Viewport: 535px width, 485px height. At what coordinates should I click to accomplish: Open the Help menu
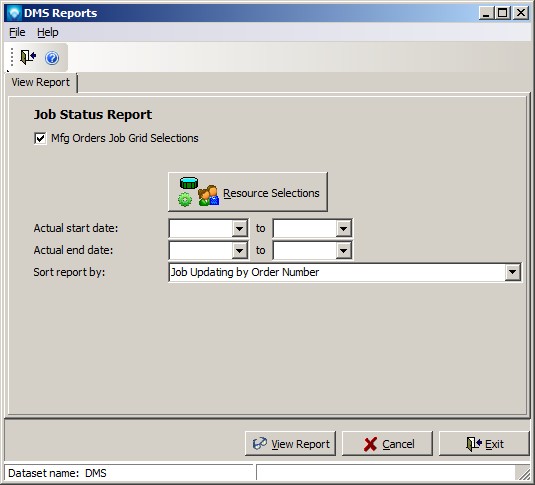click(x=48, y=32)
